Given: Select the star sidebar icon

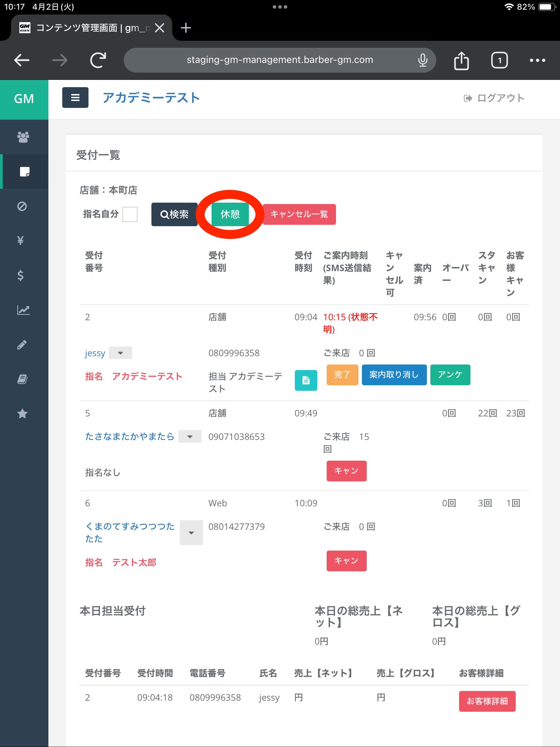Looking at the screenshot, I should pyautogui.click(x=22, y=414).
